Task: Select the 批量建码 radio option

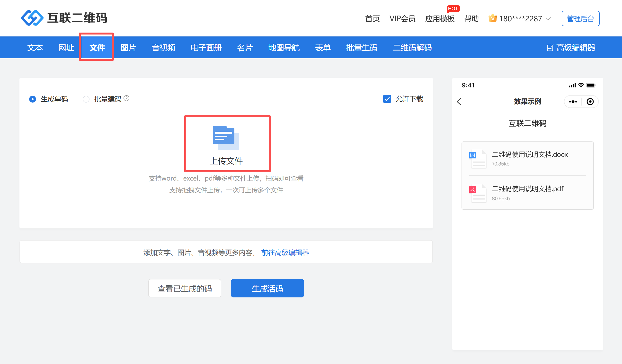Action: pyautogui.click(x=86, y=99)
